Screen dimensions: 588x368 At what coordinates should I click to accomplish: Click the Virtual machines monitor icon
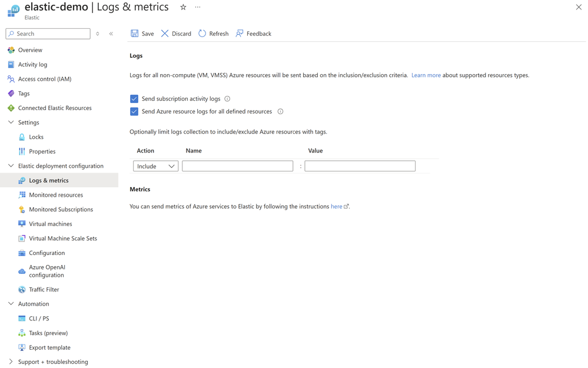pos(22,224)
